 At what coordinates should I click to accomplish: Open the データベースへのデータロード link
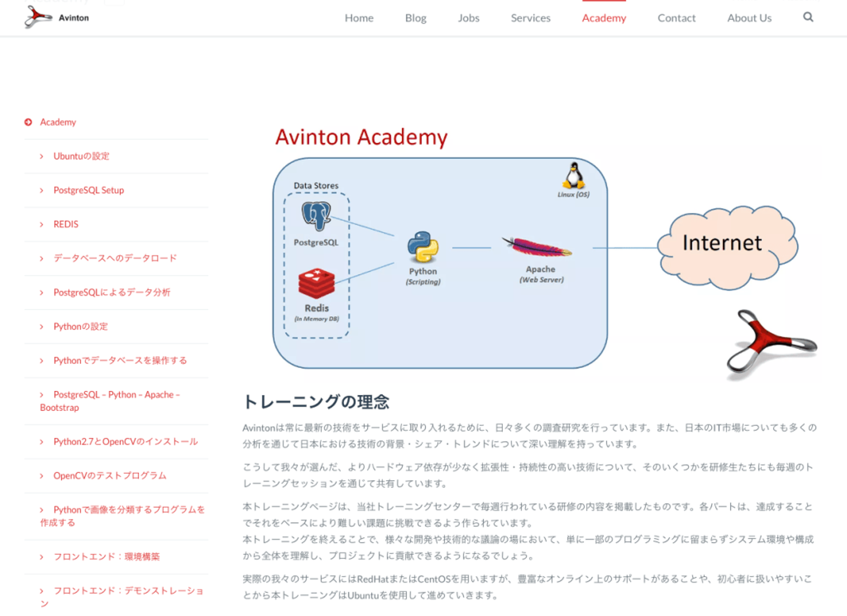115,259
